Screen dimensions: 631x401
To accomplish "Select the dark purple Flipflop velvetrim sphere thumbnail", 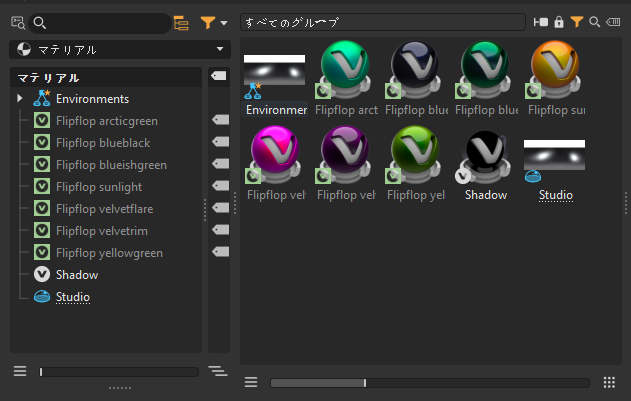I will point(345,155).
